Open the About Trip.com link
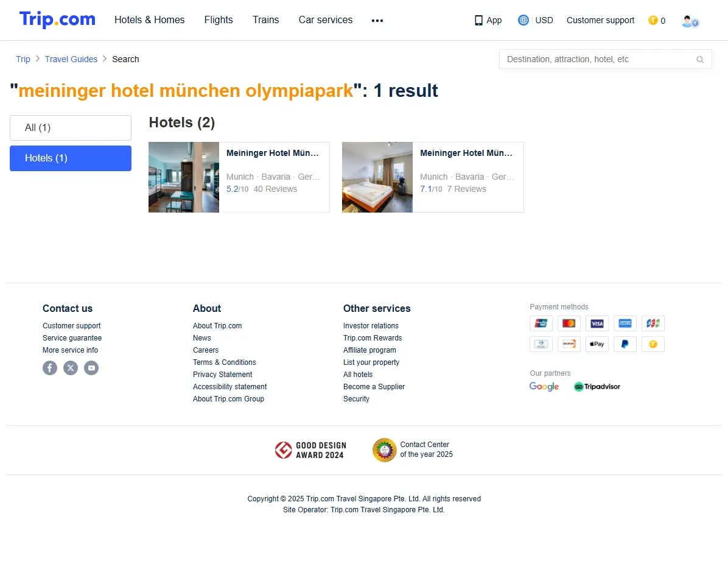 [217, 326]
